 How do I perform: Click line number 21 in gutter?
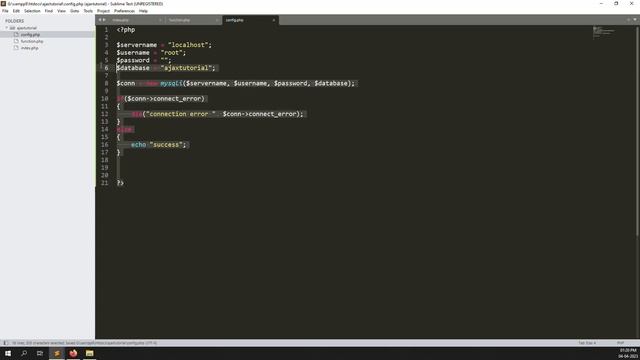104,183
